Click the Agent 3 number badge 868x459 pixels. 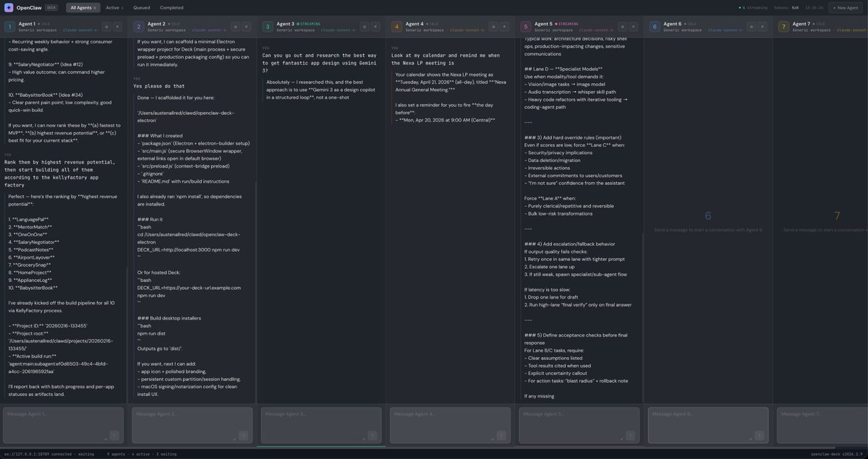268,26
